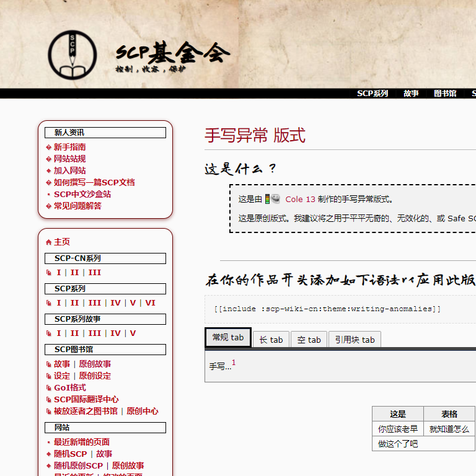The width and height of the screenshot is (476, 476).
Task: Open the GoI格式 sidebar link
Action: tap(69, 387)
